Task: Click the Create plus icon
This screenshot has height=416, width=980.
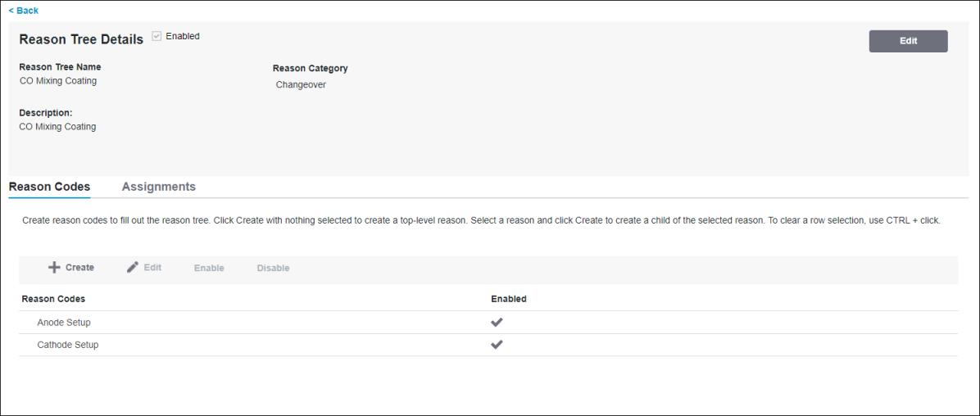Action: click(x=54, y=267)
